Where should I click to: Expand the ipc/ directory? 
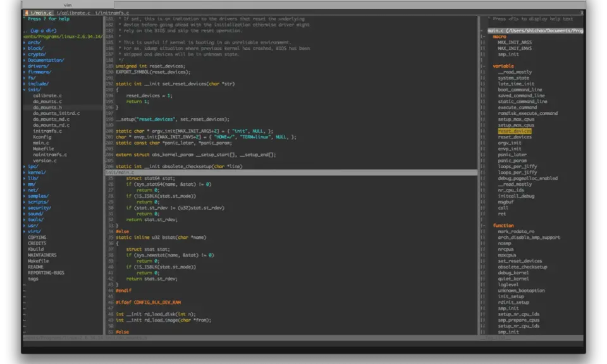(33, 166)
